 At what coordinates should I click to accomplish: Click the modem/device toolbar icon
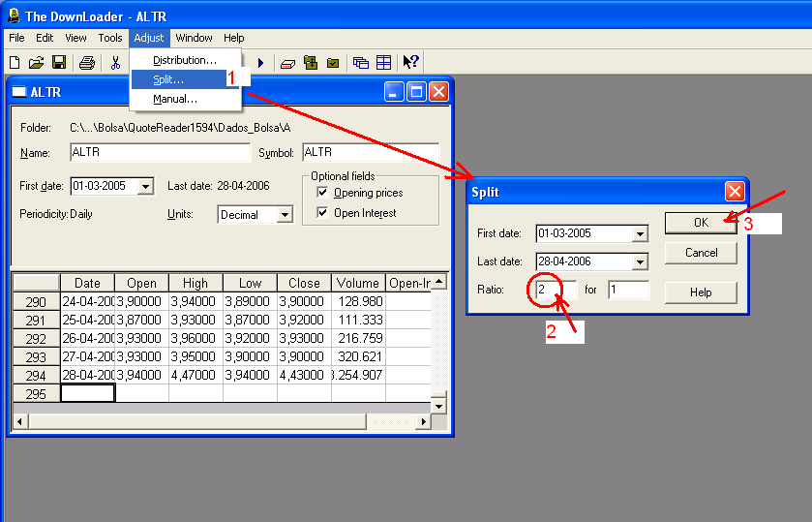tap(287, 64)
